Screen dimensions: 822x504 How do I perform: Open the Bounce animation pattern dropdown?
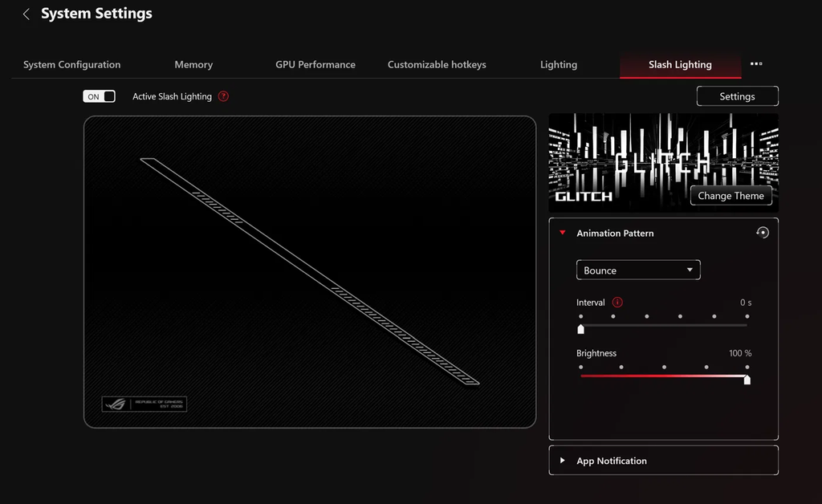coord(638,270)
